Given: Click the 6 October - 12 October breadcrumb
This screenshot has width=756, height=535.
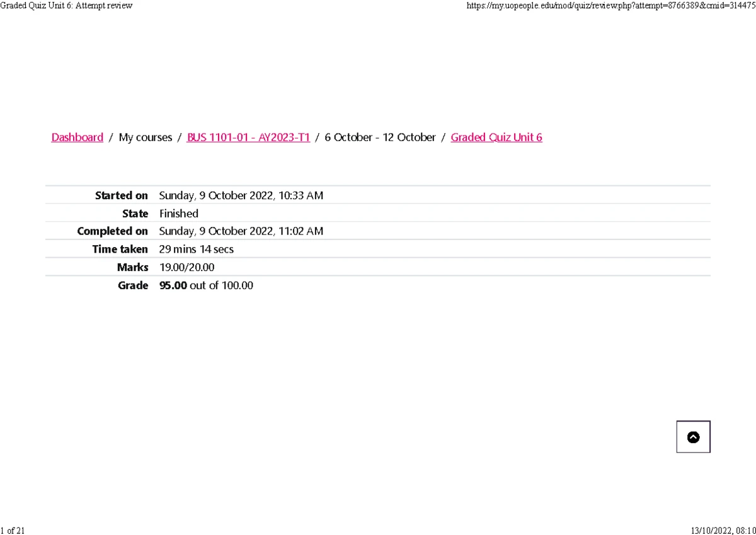Looking at the screenshot, I should coord(380,137).
